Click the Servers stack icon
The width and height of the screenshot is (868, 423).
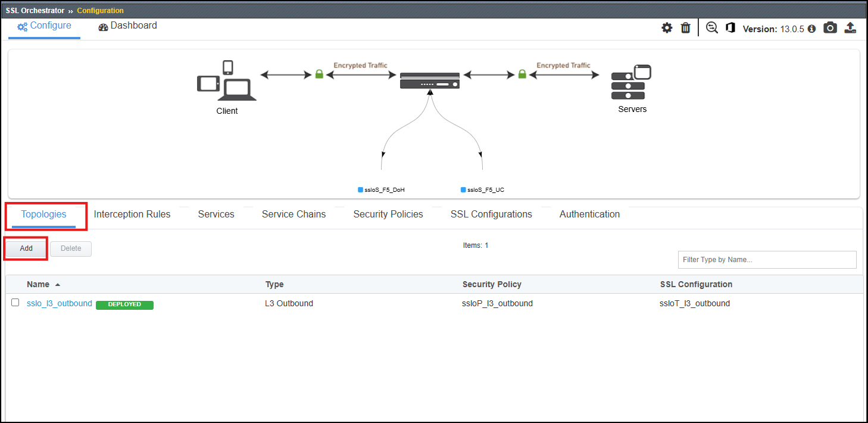632,82
